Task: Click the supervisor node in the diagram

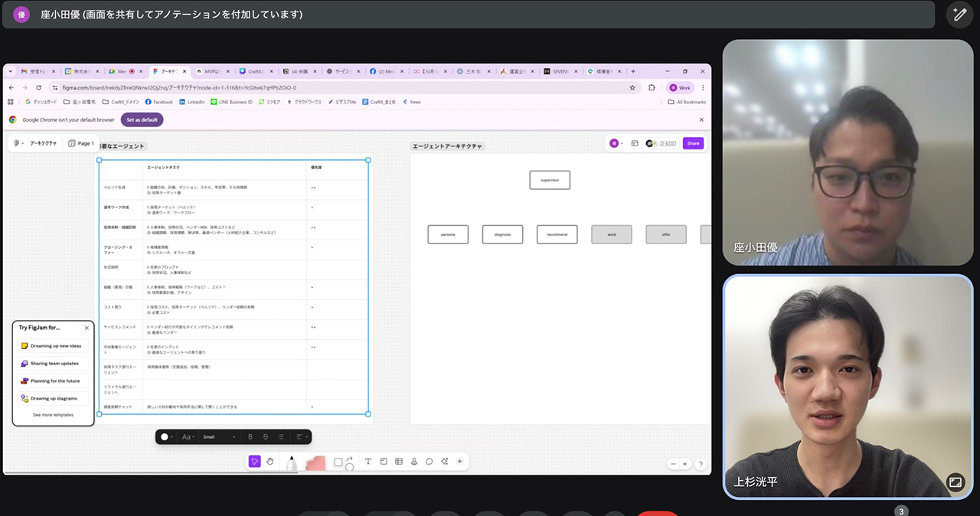Action: coord(550,180)
